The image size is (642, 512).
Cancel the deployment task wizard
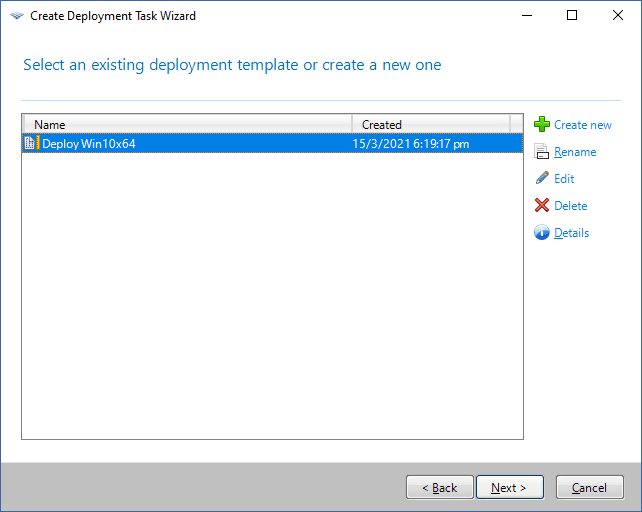click(589, 487)
